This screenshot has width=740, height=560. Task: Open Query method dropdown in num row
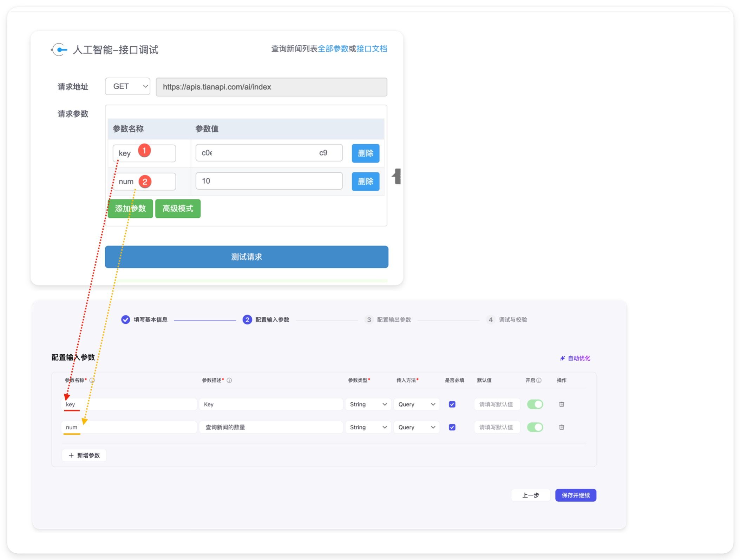click(x=416, y=427)
